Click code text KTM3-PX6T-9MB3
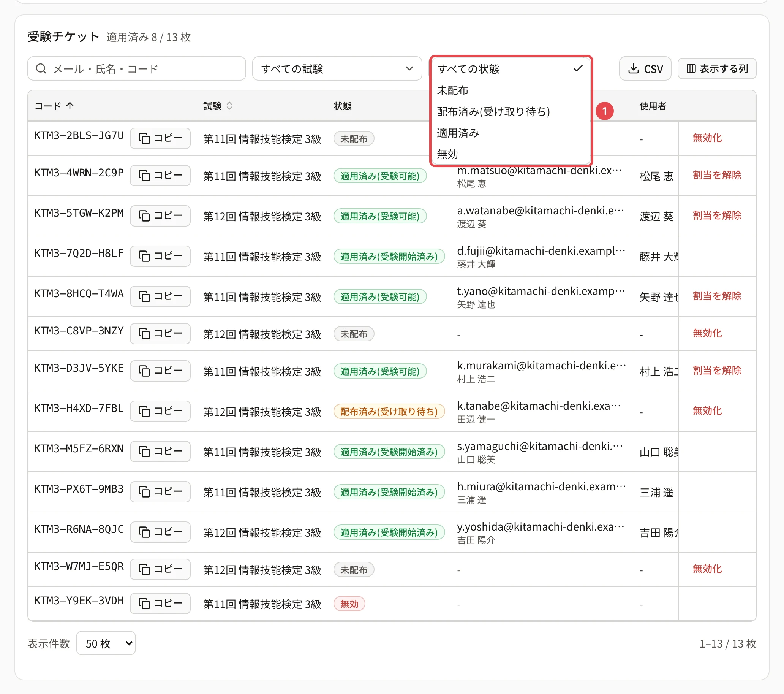The width and height of the screenshot is (784, 694). point(79,489)
